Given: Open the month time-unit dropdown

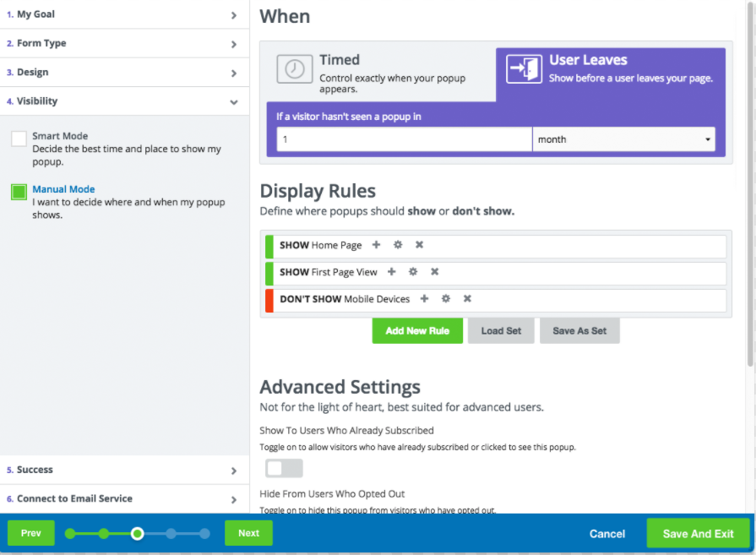Looking at the screenshot, I should pyautogui.click(x=623, y=139).
